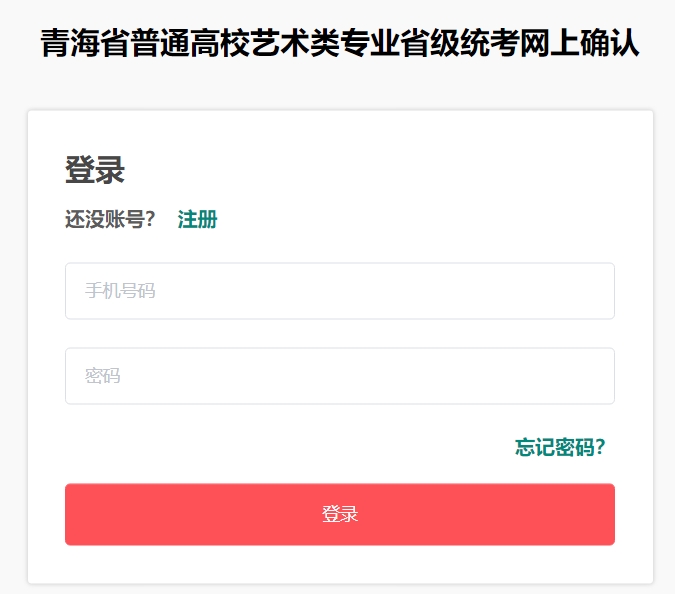Click the 登录 heading text
The image size is (675, 594).
pyautogui.click(x=95, y=170)
